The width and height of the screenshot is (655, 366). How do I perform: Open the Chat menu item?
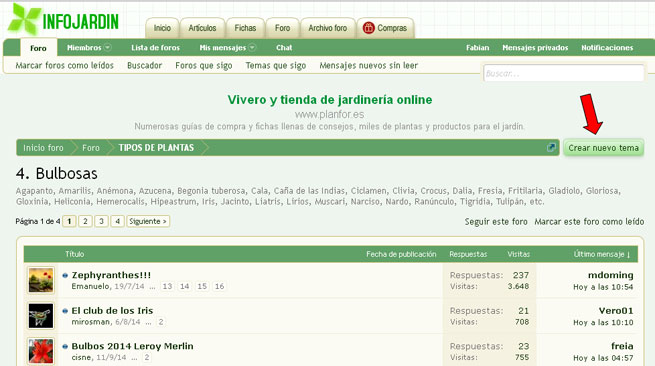[x=284, y=48]
